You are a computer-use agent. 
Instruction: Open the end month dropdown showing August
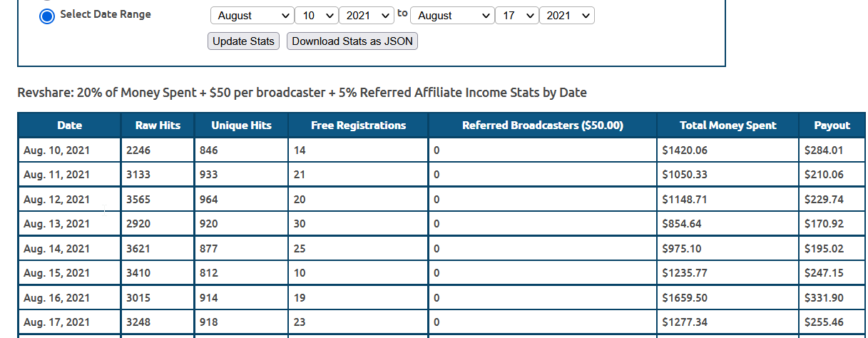452,16
